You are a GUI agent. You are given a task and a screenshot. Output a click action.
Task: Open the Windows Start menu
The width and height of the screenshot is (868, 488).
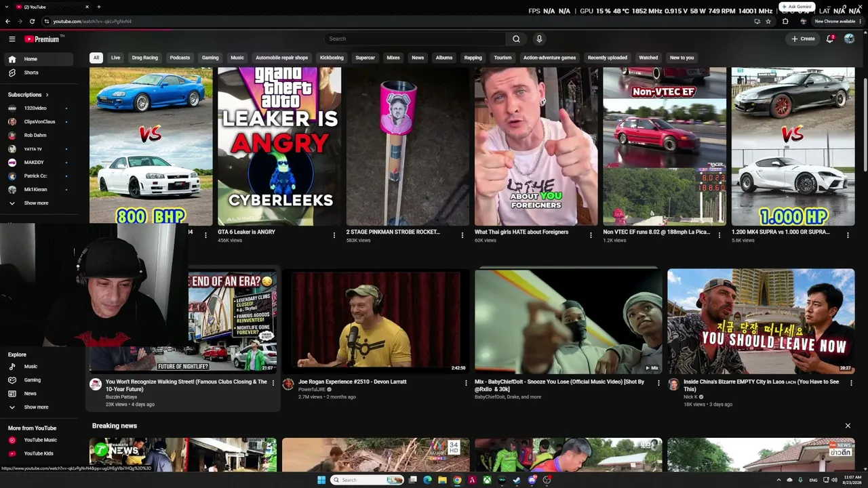pyautogui.click(x=321, y=480)
